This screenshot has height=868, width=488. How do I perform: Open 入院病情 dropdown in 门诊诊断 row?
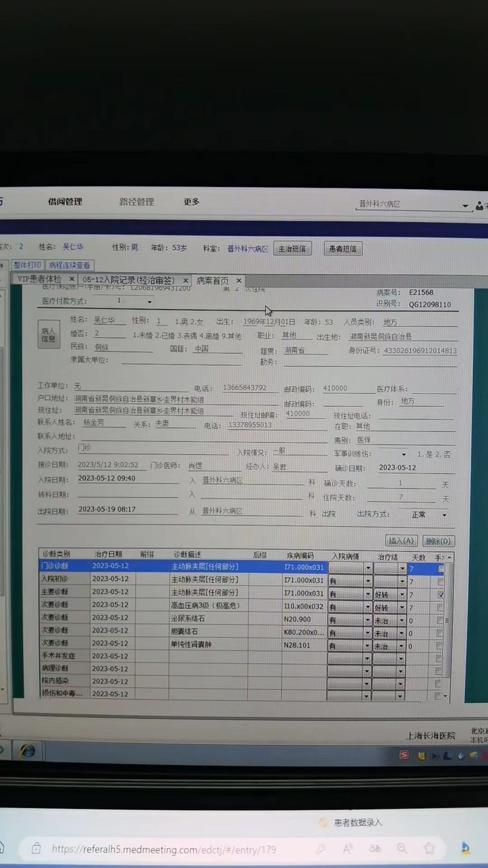click(x=368, y=568)
